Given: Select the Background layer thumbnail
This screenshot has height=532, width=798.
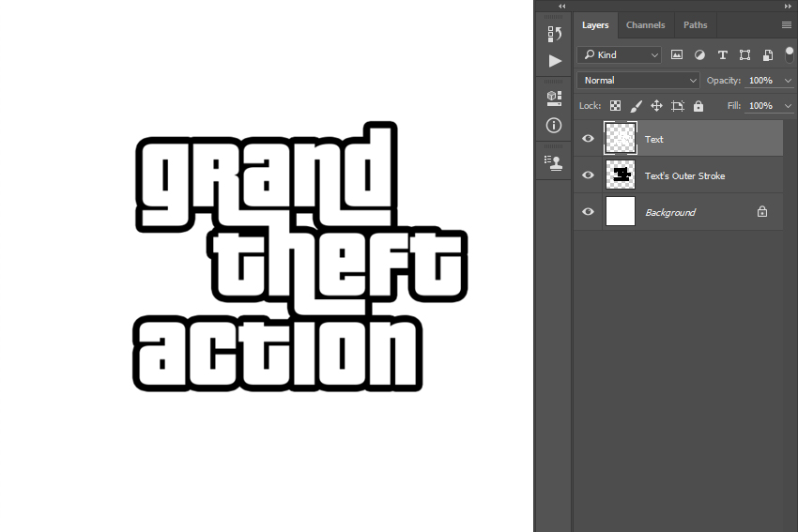Looking at the screenshot, I should pyautogui.click(x=621, y=212).
